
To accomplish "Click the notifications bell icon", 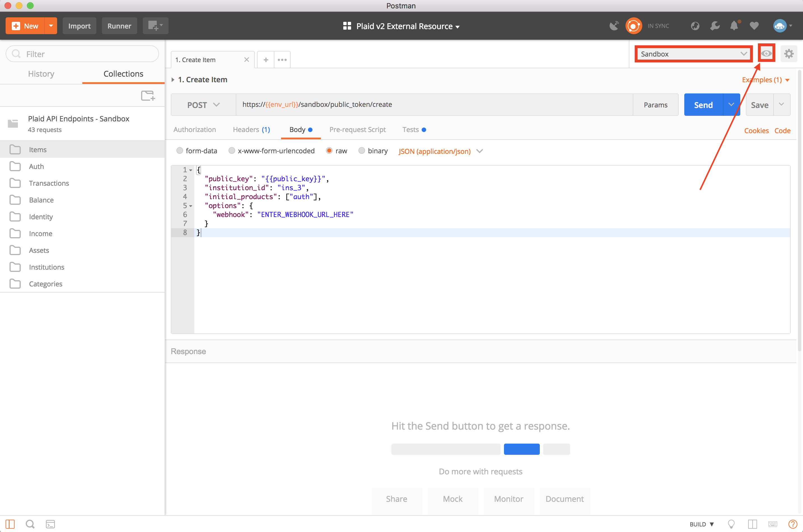I will (734, 26).
